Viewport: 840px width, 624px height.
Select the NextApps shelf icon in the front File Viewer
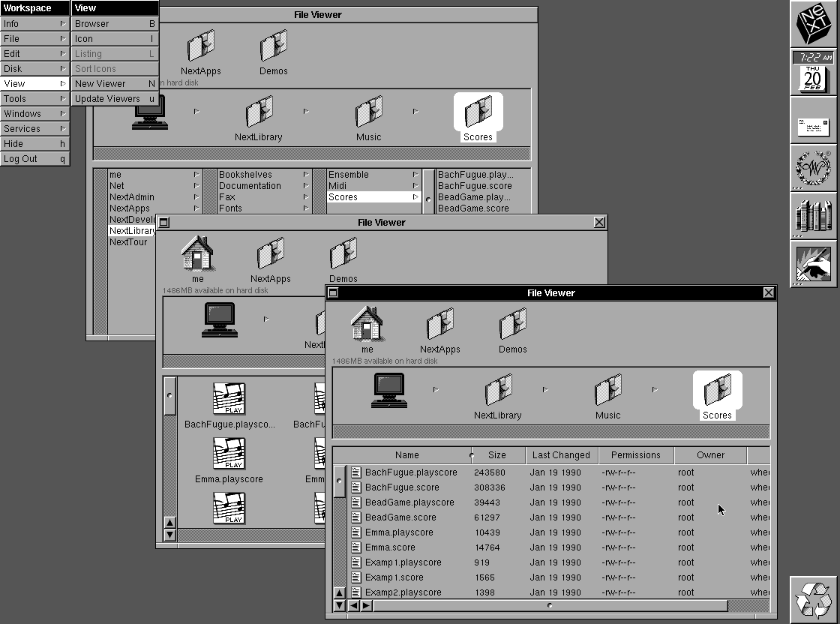pos(439,330)
